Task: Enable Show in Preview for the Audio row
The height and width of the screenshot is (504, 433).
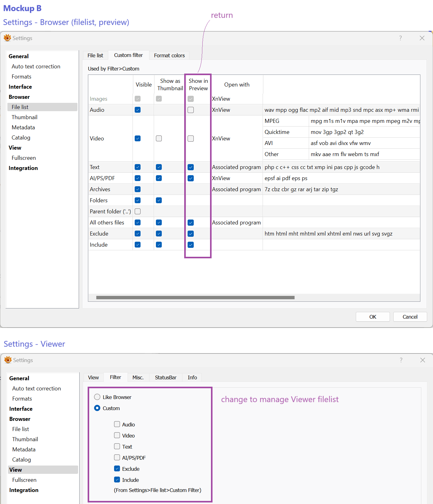Action: pos(191,110)
